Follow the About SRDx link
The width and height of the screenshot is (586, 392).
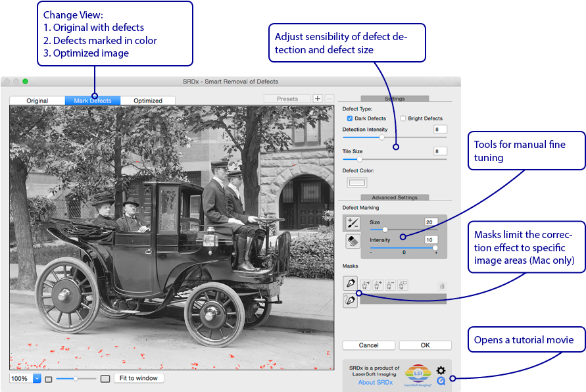point(375,382)
